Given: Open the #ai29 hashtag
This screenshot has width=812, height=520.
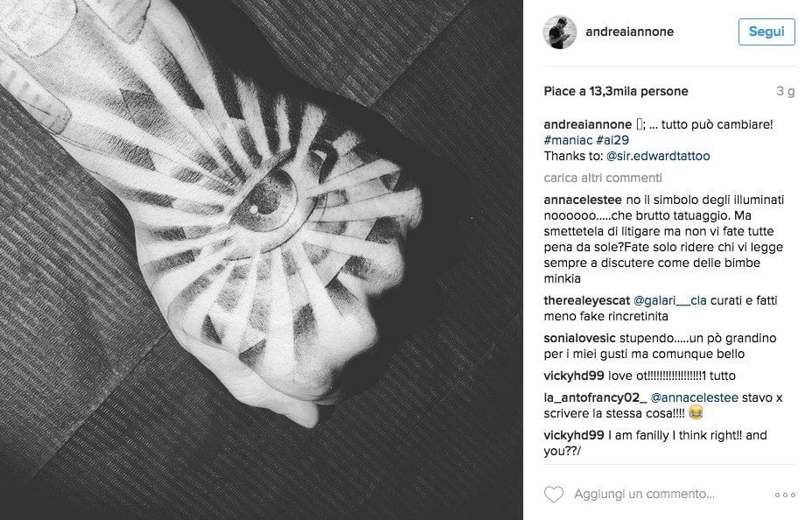Looking at the screenshot, I should [612, 140].
